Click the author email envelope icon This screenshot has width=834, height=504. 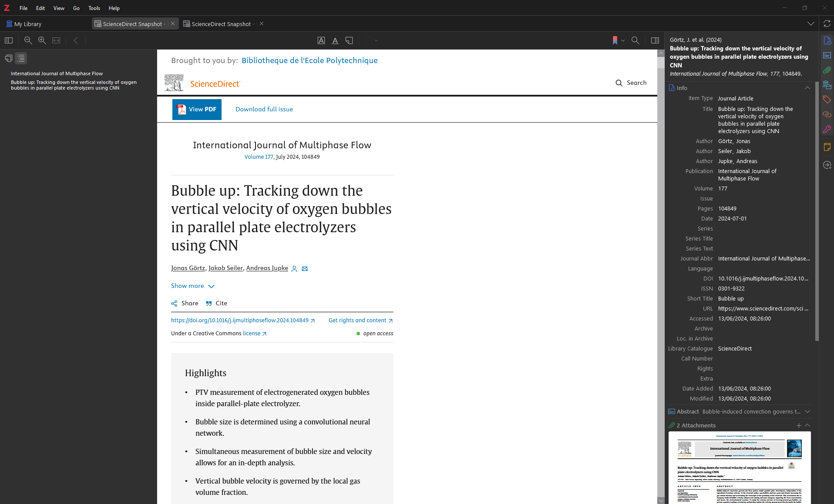305,269
